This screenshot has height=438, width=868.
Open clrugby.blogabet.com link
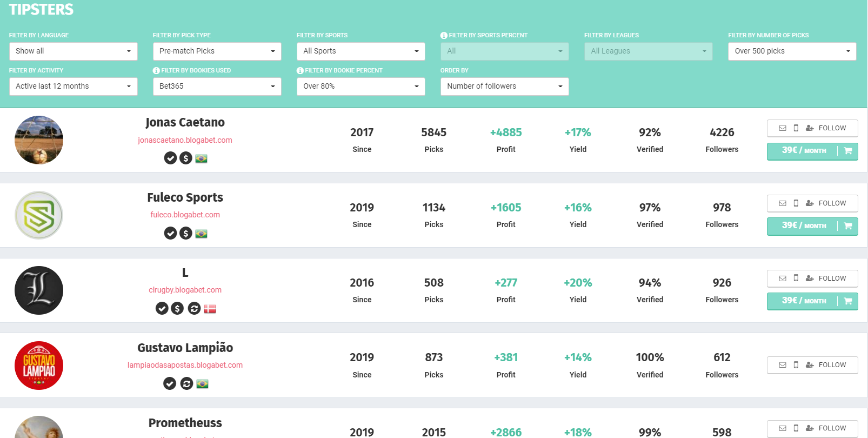click(185, 290)
